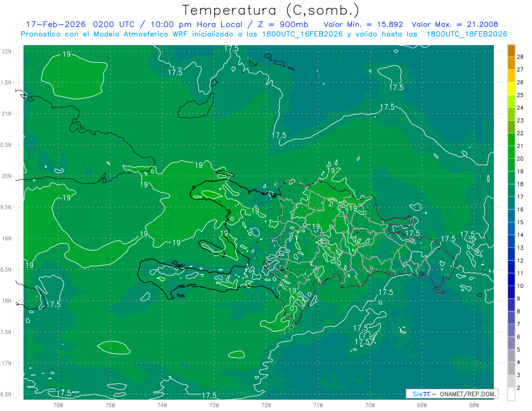Click 'Valor Max. = 21.2008'
The height and width of the screenshot is (411, 532).
(x=455, y=24)
